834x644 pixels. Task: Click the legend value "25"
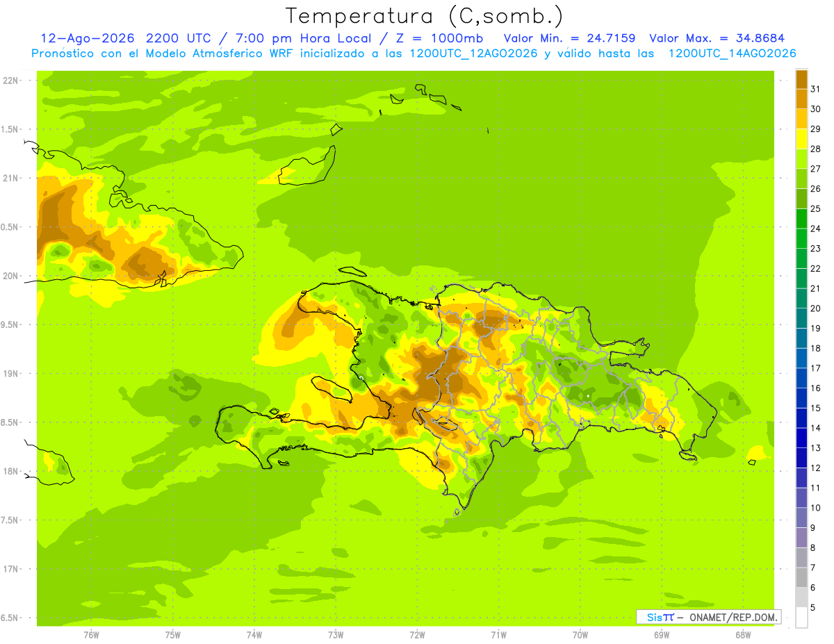coord(815,208)
